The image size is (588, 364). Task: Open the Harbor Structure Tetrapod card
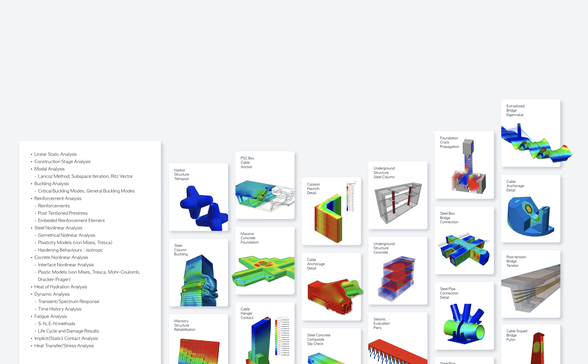[198, 197]
